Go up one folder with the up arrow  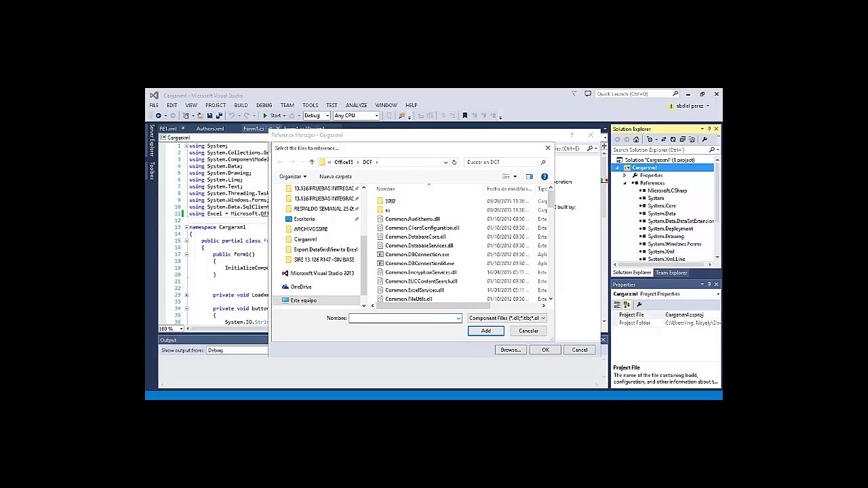pos(311,162)
